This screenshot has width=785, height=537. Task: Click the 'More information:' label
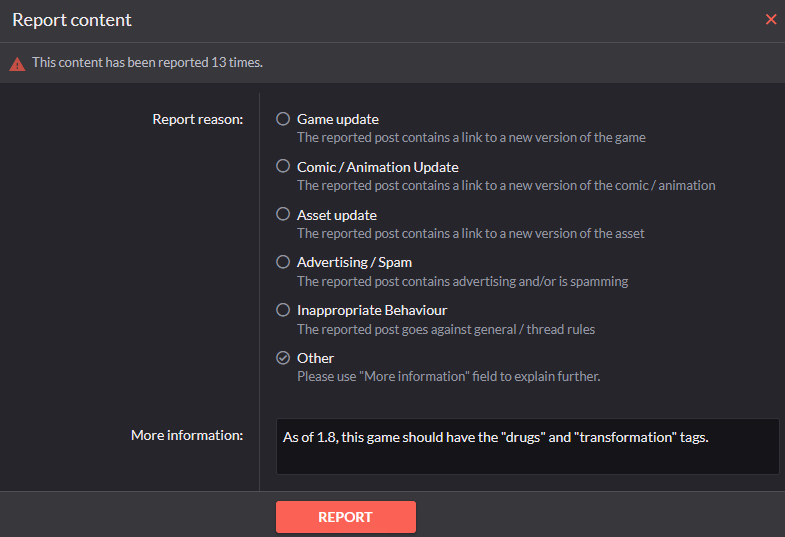[187, 435]
